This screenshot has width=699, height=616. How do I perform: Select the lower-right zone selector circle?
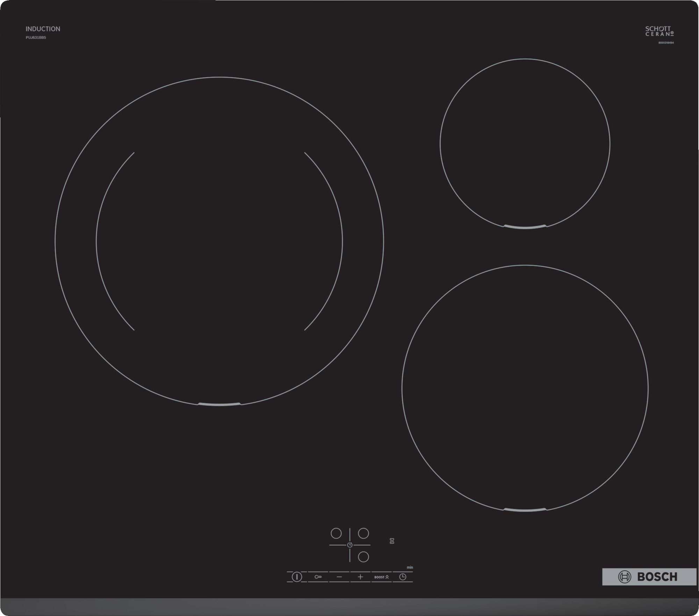(363, 557)
